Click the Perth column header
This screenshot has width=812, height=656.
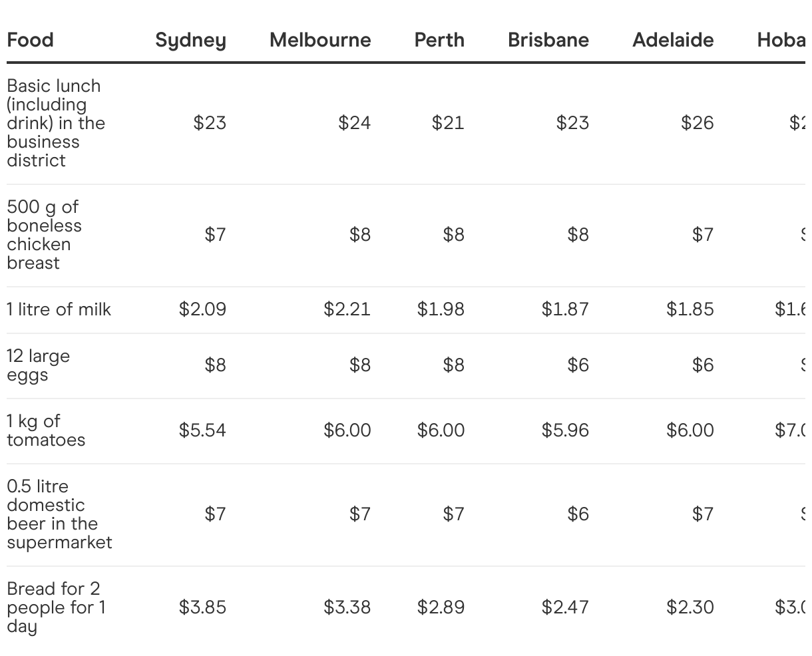(439, 40)
